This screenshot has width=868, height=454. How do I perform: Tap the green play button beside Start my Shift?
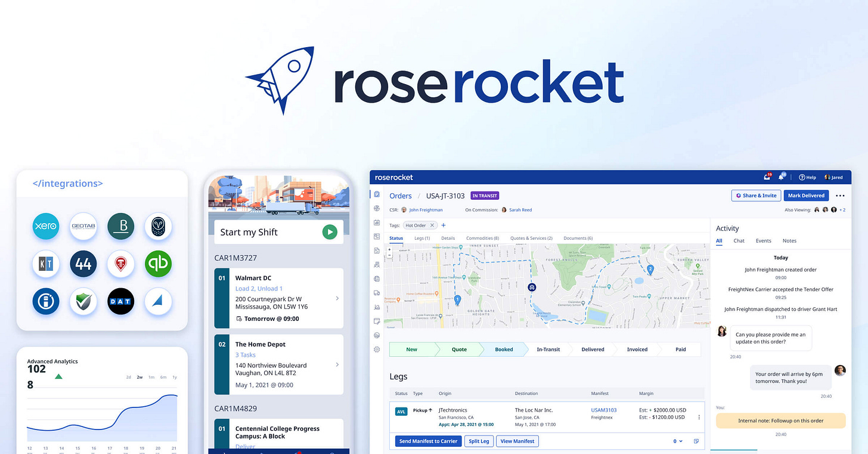pos(330,232)
